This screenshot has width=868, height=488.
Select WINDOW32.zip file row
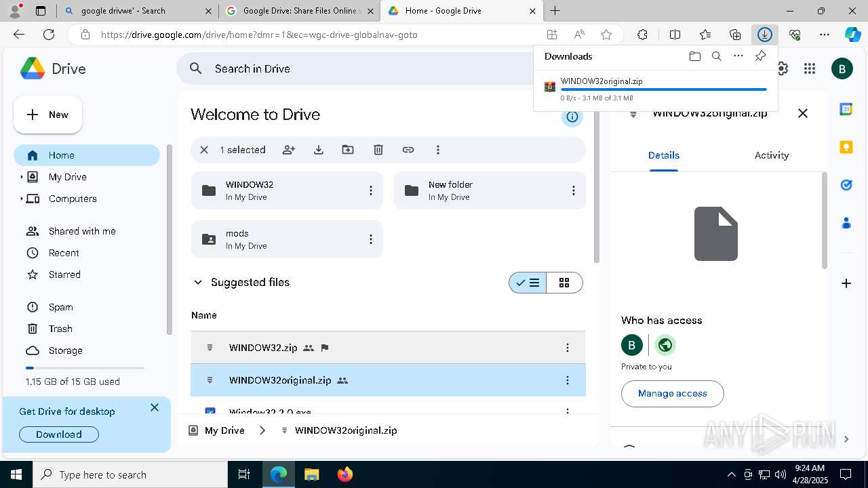[388, 348]
